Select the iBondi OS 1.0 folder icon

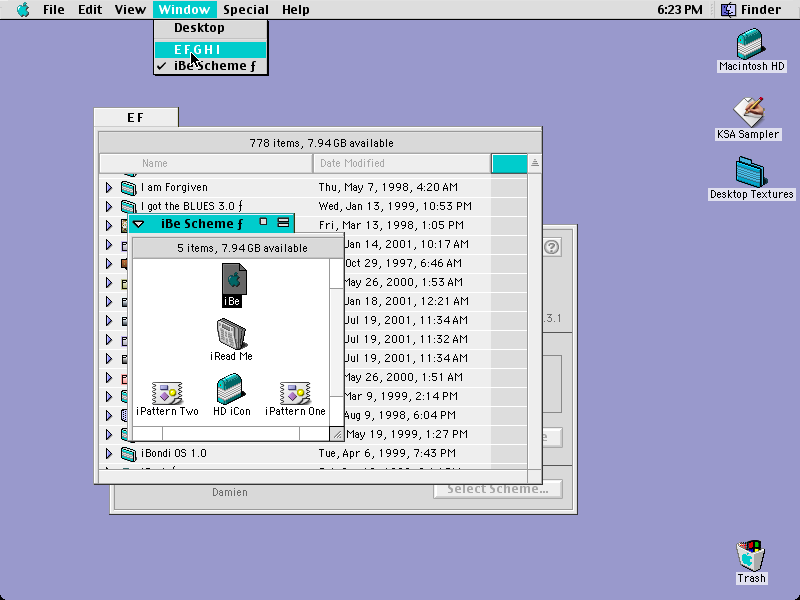coord(129,453)
